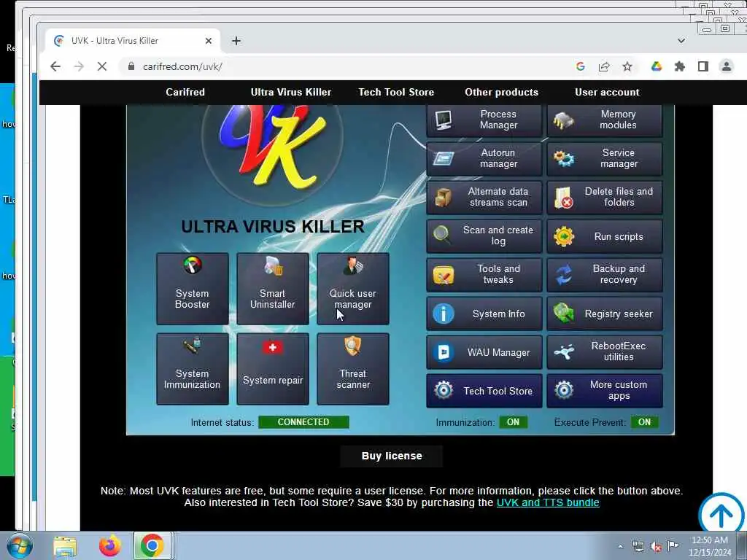
Task: Open the Registry seeker tile
Action: point(605,314)
